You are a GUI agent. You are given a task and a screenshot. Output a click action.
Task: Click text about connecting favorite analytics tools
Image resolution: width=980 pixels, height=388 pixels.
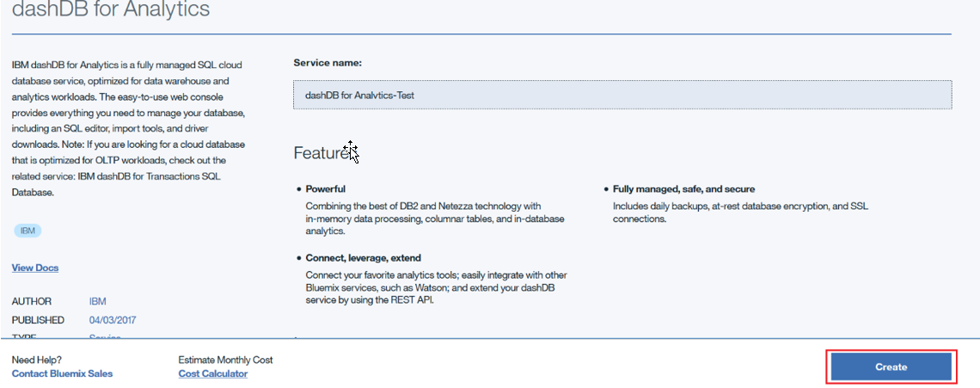[x=436, y=287]
